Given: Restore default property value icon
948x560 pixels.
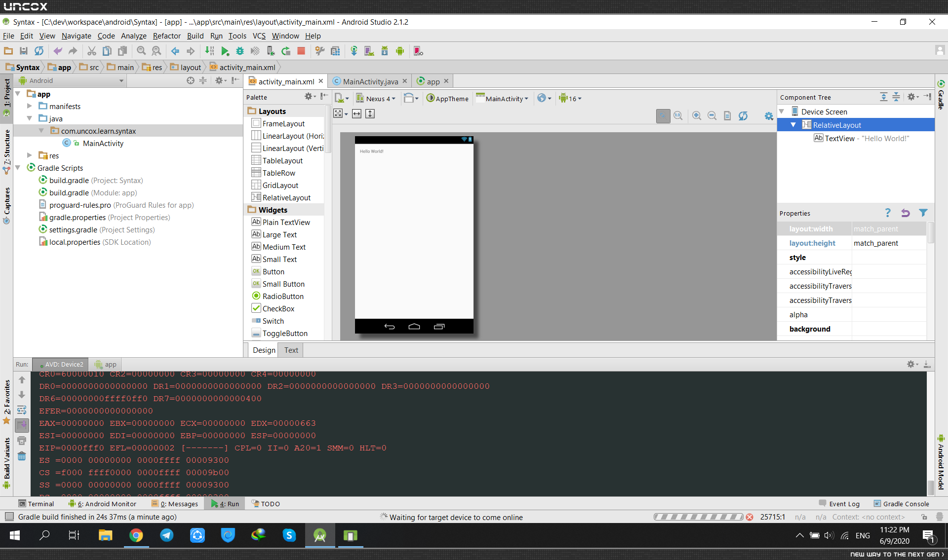Looking at the screenshot, I should tap(905, 213).
